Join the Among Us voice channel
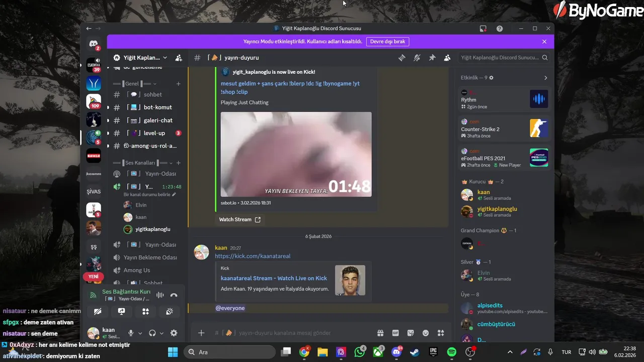The height and width of the screenshot is (362, 644). pyautogui.click(x=147, y=270)
